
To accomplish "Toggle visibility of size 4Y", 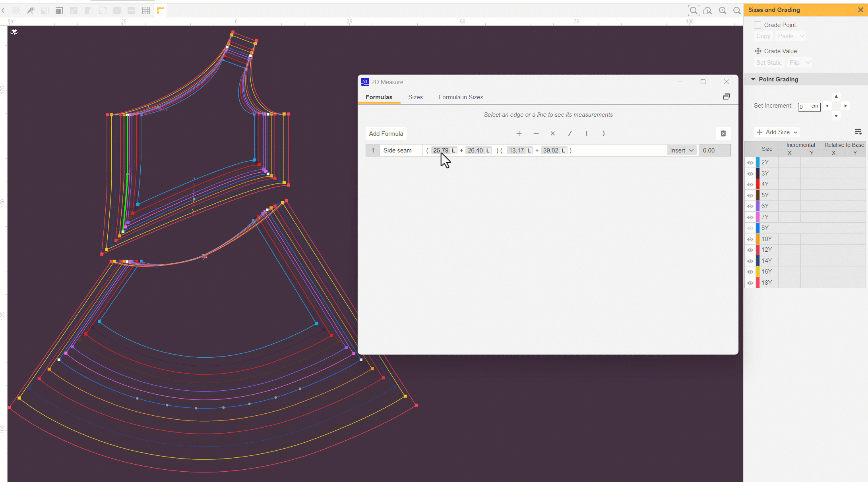I will pos(750,185).
